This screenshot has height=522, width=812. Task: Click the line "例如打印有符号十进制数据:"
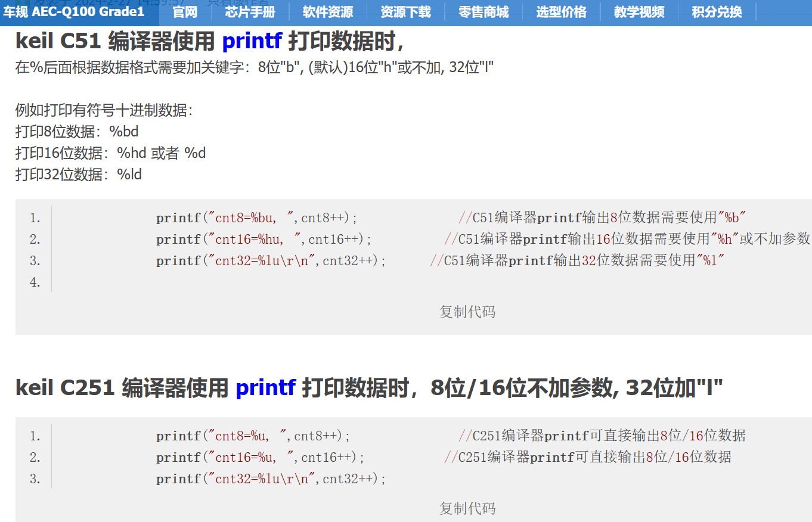[x=104, y=110]
